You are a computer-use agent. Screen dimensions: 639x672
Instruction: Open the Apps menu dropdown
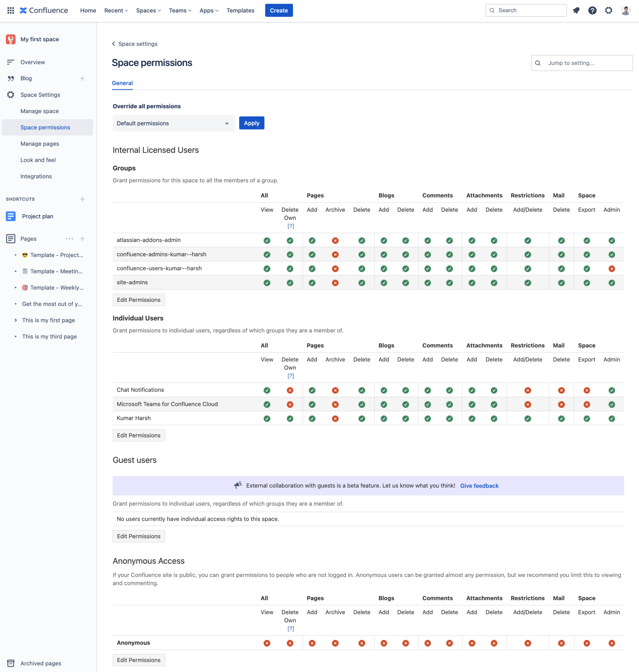point(209,10)
